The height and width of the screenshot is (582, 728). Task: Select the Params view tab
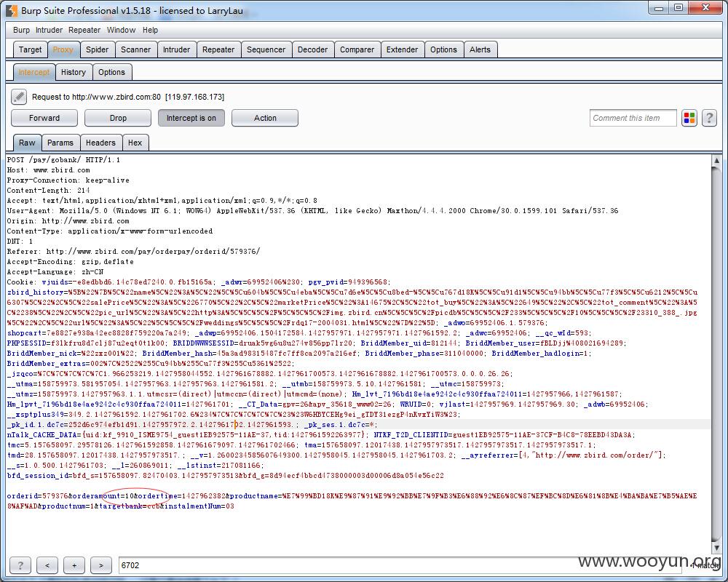pyautogui.click(x=60, y=143)
